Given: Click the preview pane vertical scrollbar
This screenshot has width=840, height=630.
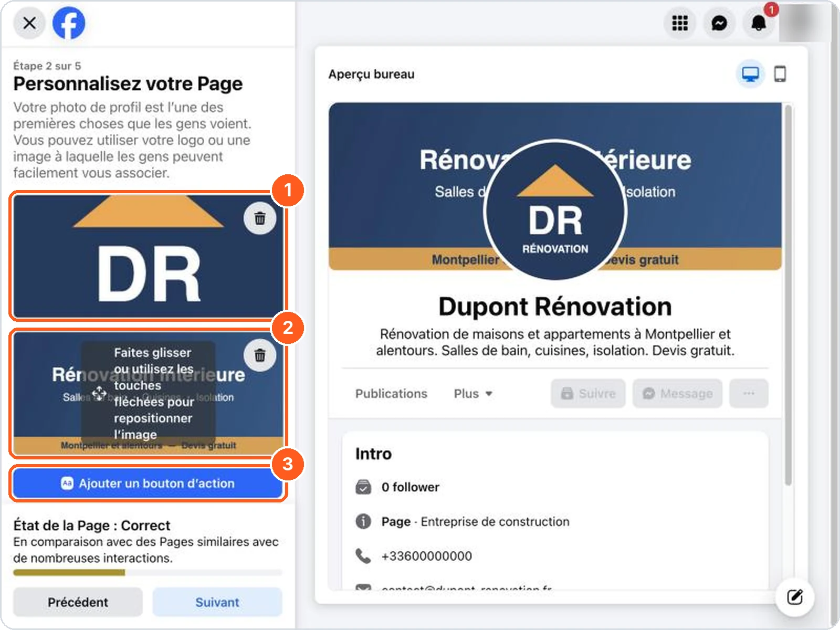Looking at the screenshot, I should 787,295.
